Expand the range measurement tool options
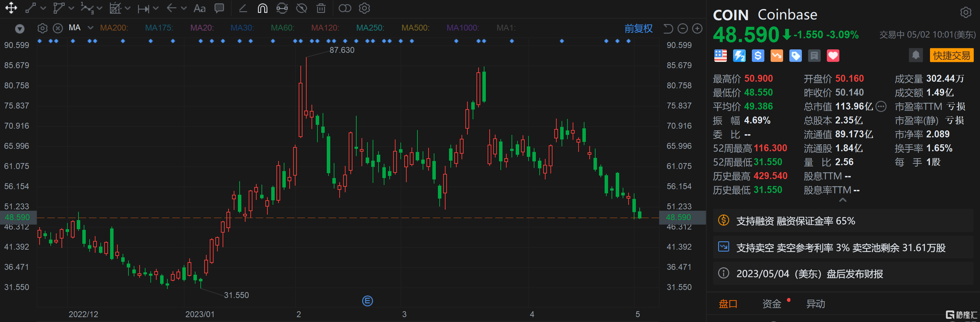Screen dimensions: 980x322 155,8
